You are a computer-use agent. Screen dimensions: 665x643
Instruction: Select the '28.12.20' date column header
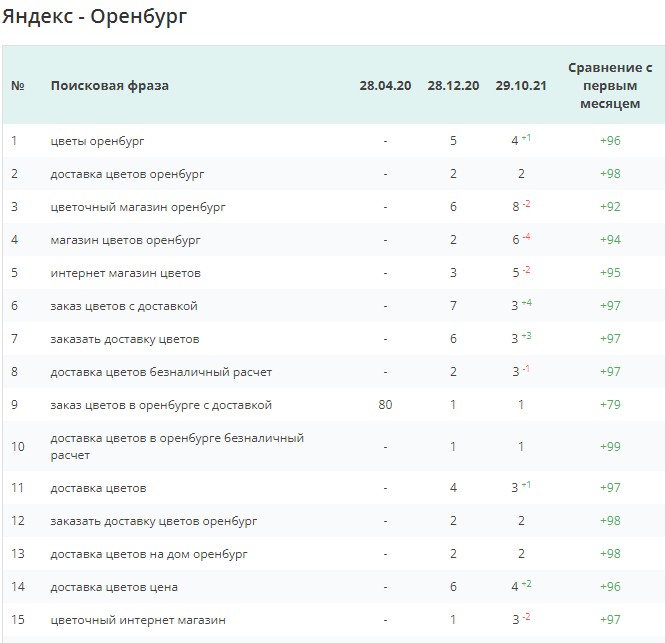[453, 85]
